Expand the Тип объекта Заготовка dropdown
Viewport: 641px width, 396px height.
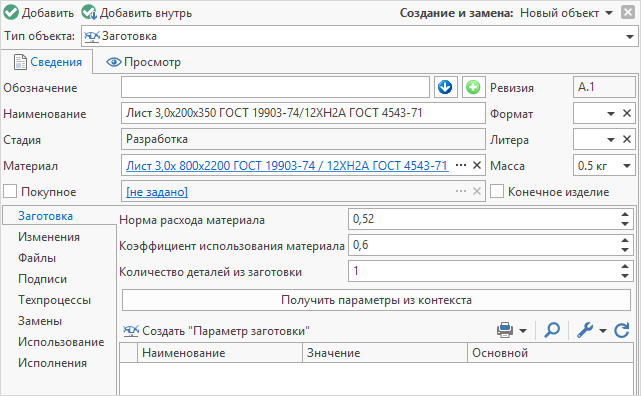point(630,37)
